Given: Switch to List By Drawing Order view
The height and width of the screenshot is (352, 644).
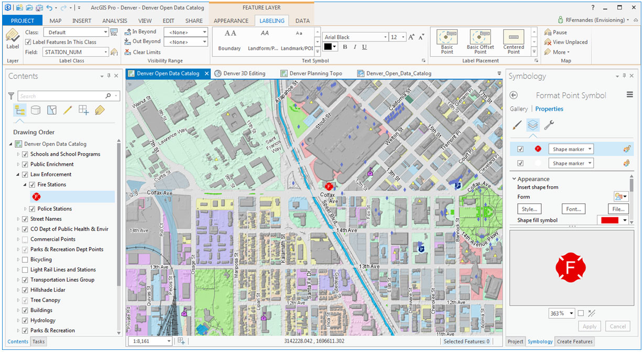Looking at the screenshot, I should point(20,110).
